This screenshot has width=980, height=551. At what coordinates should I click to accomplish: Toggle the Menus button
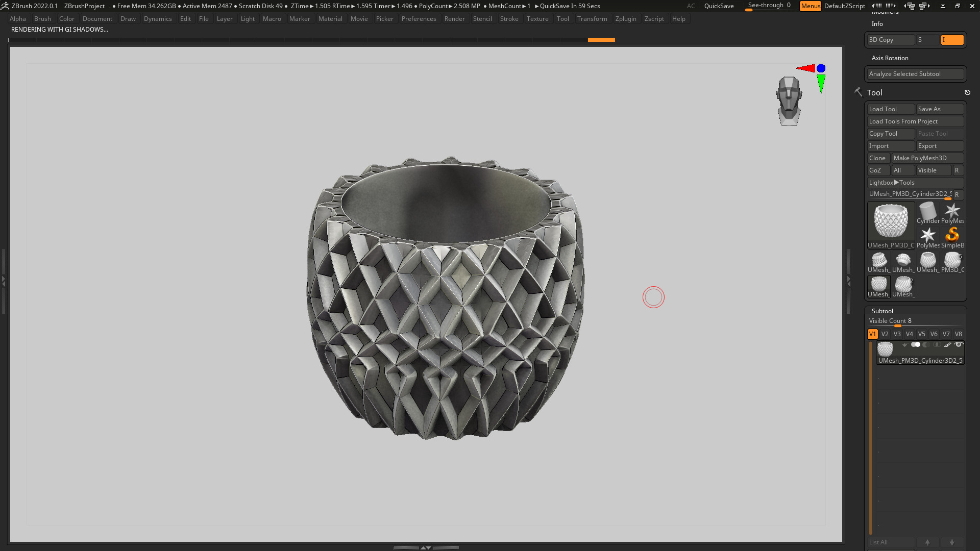811,6
